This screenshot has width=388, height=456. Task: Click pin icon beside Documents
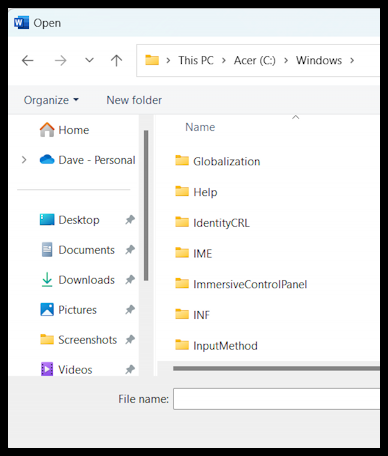[130, 250]
